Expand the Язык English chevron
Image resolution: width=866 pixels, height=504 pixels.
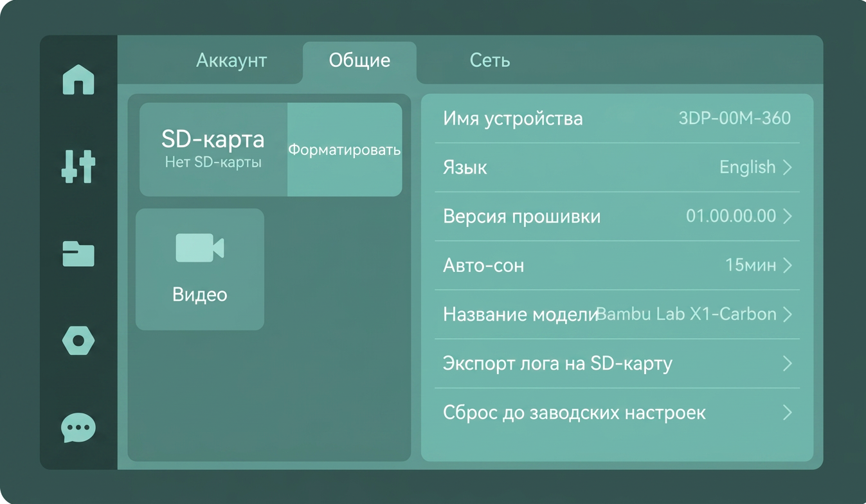click(x=788, y=168)
